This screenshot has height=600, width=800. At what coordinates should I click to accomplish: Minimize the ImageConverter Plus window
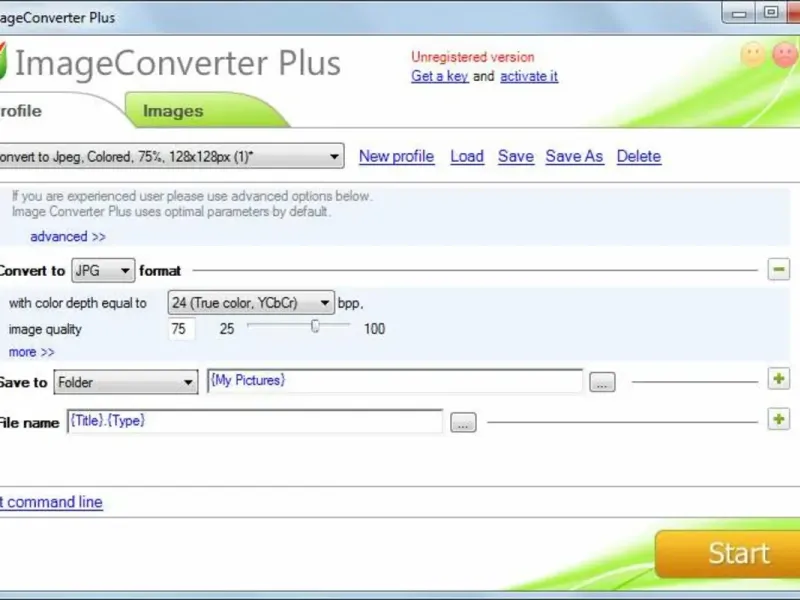point(739,13)
